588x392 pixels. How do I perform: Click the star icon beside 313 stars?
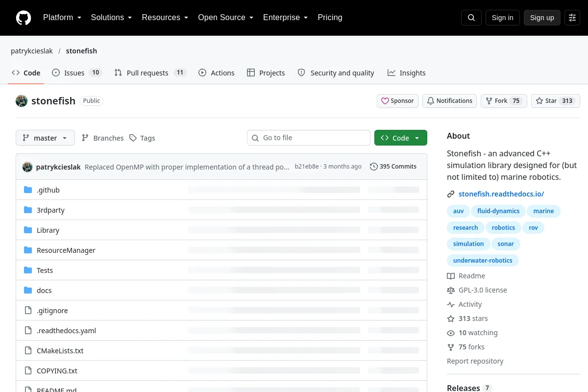point(451,318)
